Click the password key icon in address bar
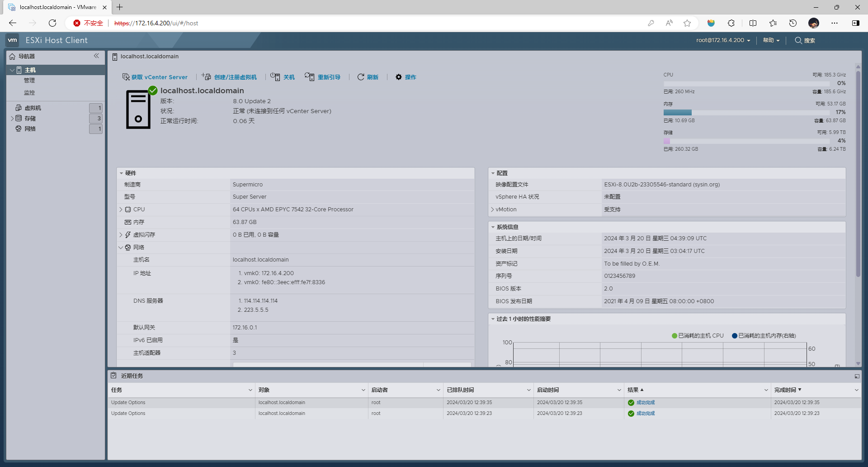This screenshot has height=467, width=868. click(651, 23)
